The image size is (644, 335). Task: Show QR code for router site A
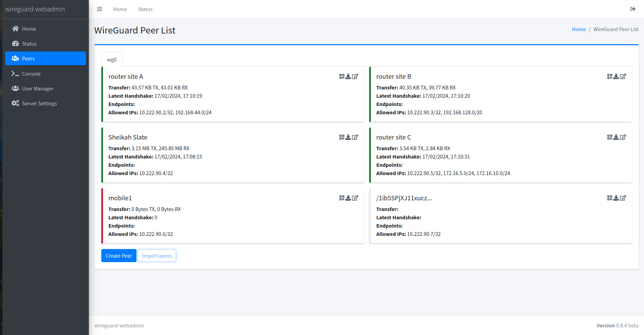(342, 76)
